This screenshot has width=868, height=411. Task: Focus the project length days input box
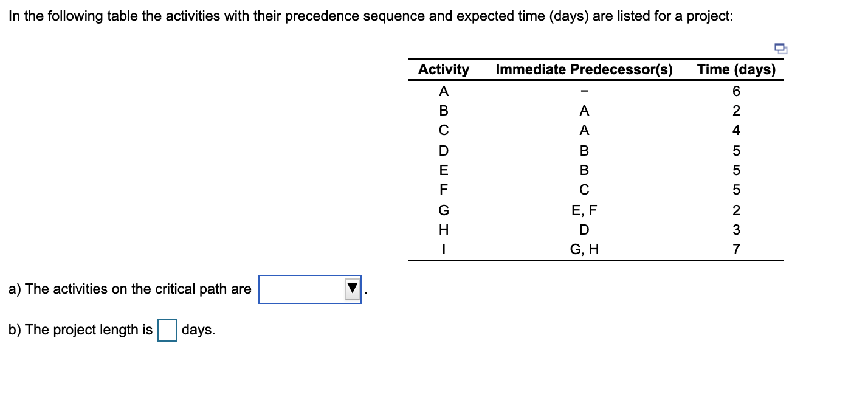[167, 330]
